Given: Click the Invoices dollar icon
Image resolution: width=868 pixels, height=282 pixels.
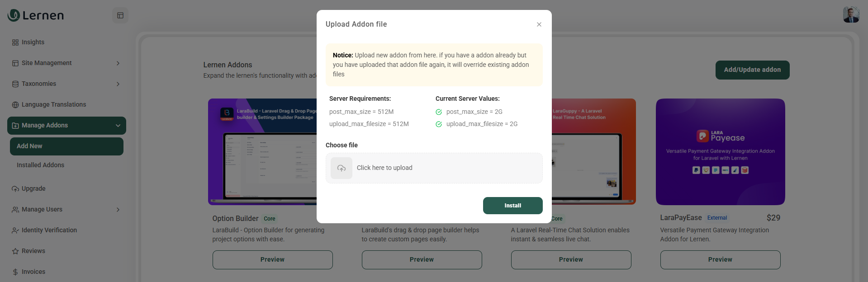Looking at the screenshot, I should click(x=15, y=272).
